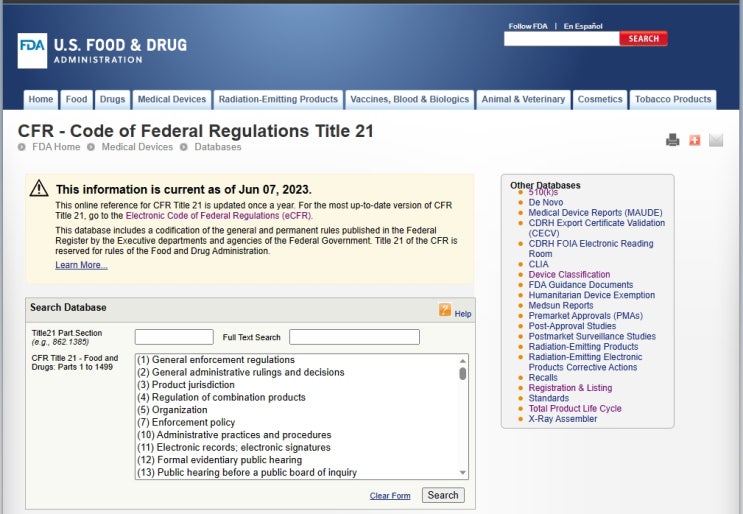Click the Full Text Search input field

click(x=354, y=337)
